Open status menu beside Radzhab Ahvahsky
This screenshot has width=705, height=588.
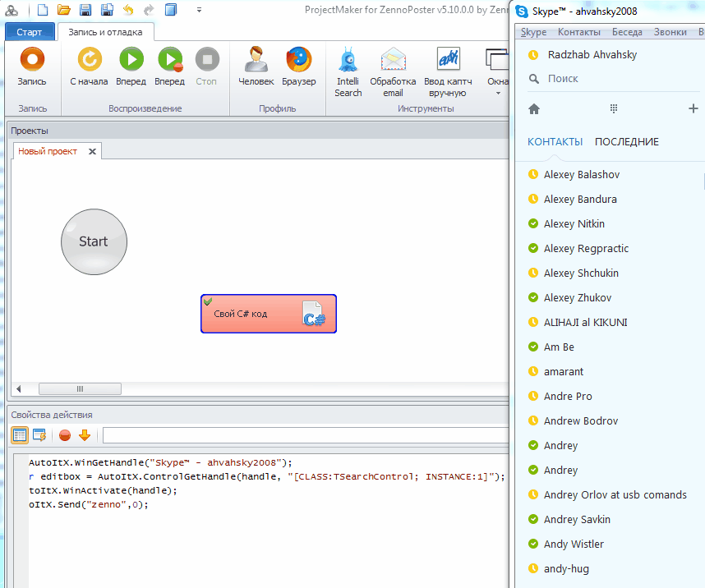tap(533, 55)
